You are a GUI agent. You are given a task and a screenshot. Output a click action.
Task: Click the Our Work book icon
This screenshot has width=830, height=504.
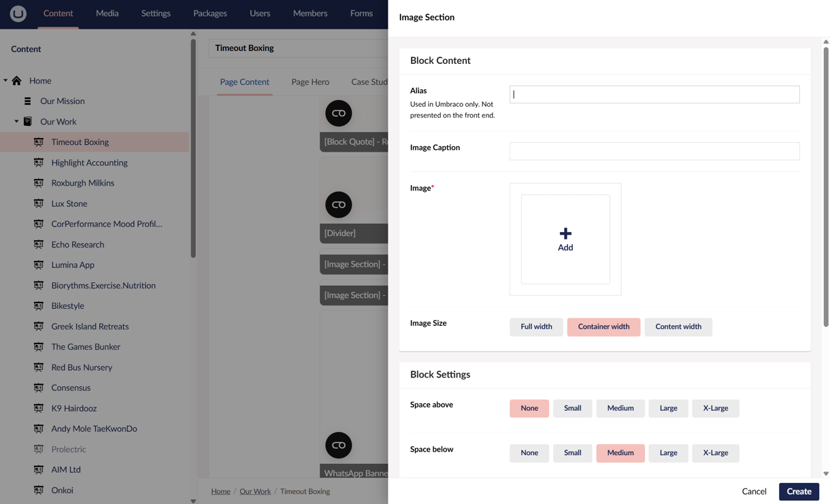(27, 121)
